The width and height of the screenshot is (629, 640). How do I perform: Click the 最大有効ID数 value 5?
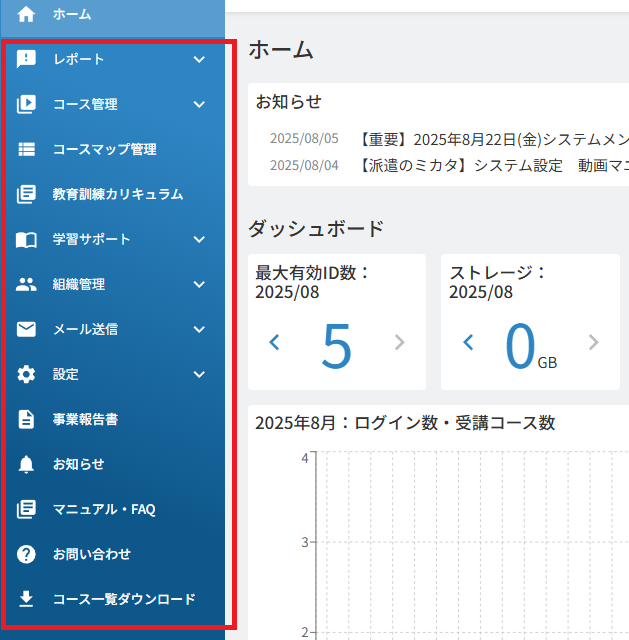coord(336,346)
